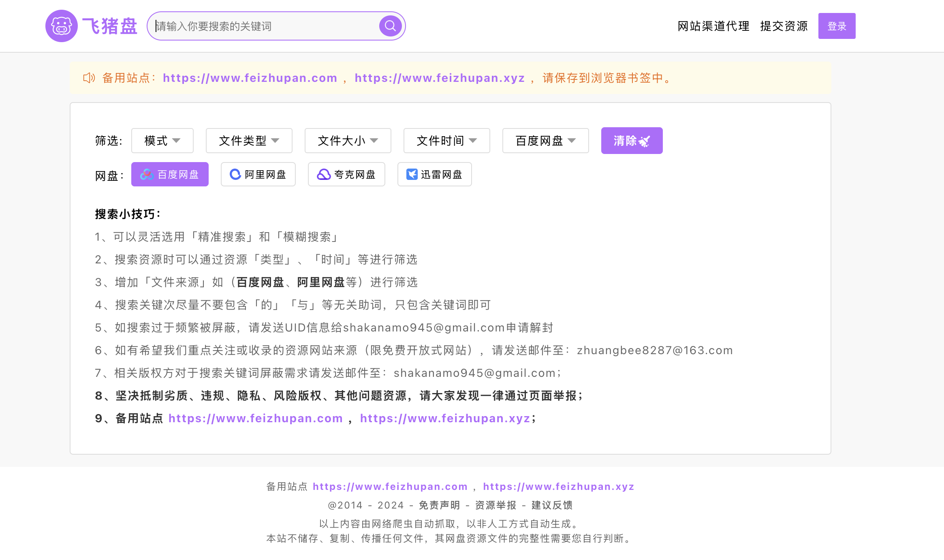Click the 登录 login button
The image size is (944, 560).
click(x=837, y=26)
